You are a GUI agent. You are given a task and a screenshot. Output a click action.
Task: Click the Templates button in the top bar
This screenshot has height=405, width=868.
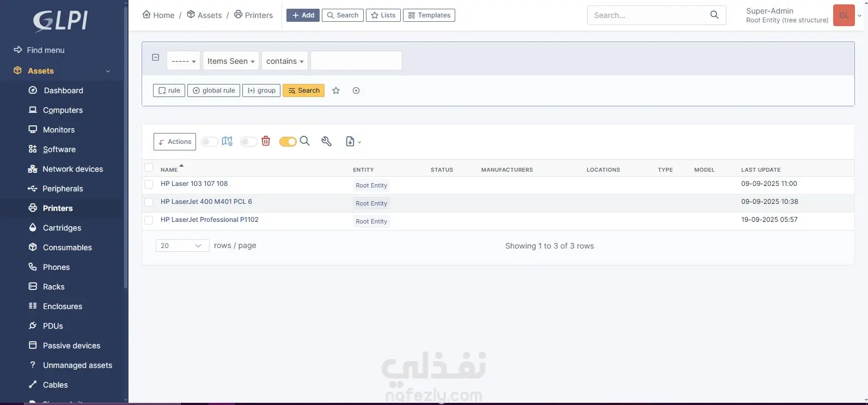[429, 15]
